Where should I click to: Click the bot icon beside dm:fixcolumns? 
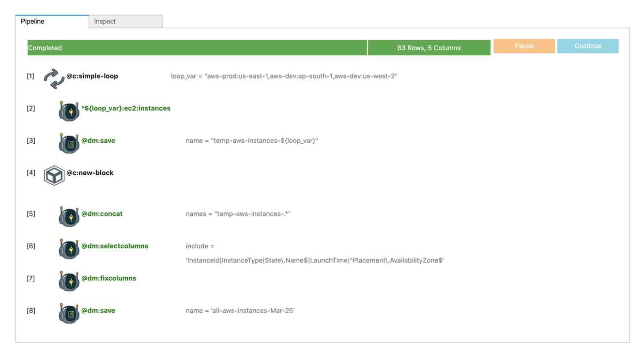point(69,281)
